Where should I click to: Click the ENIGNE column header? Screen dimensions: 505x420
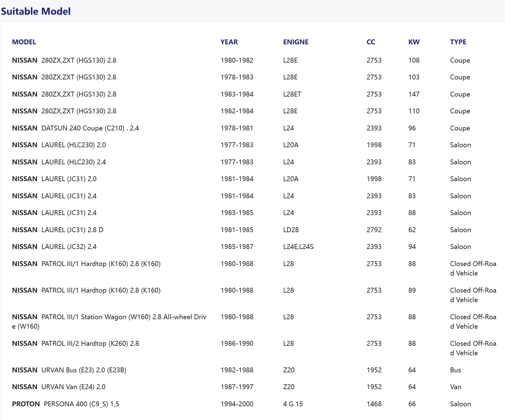[295, 42]
